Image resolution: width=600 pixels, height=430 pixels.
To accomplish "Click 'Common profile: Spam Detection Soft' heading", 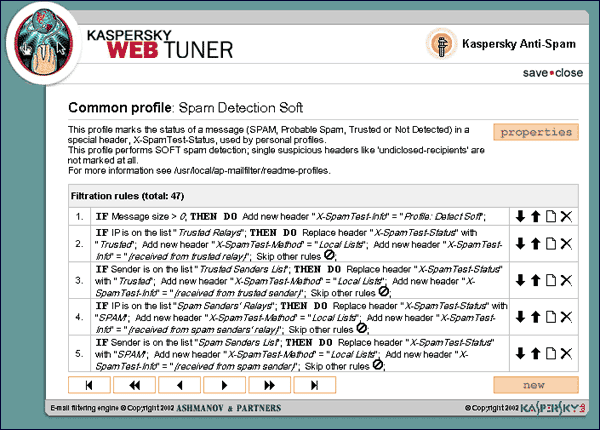I will pos(186,108).
